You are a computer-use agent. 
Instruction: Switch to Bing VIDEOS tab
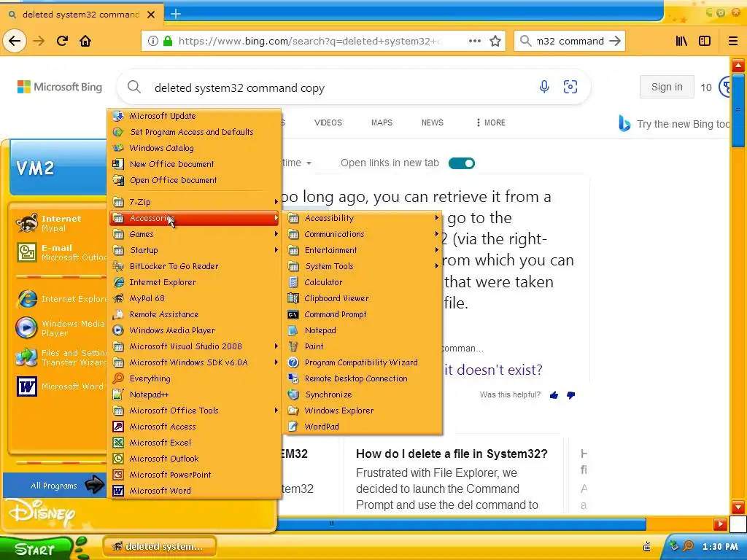[328, 122]
